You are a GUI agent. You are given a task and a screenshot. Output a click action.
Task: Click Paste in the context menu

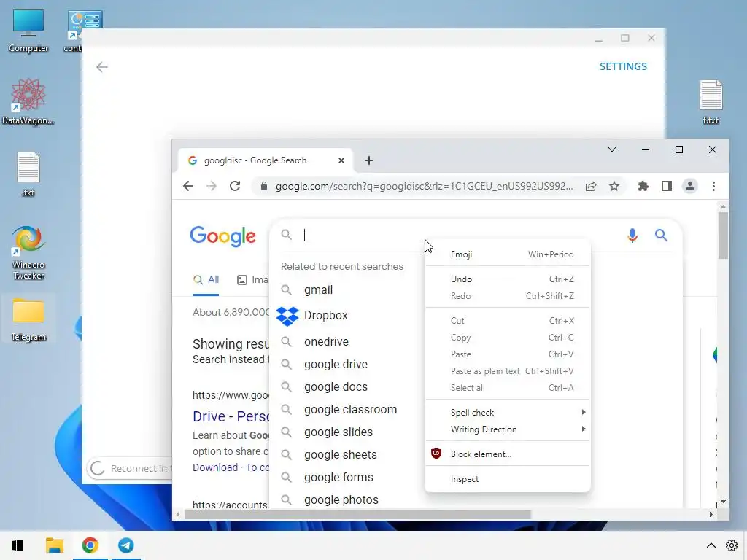point(508,354)
